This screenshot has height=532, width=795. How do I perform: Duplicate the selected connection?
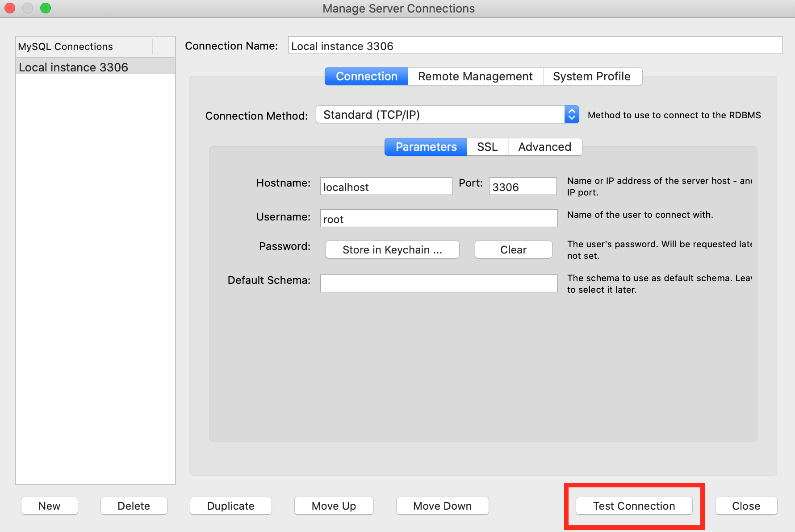tap(231, 506)
